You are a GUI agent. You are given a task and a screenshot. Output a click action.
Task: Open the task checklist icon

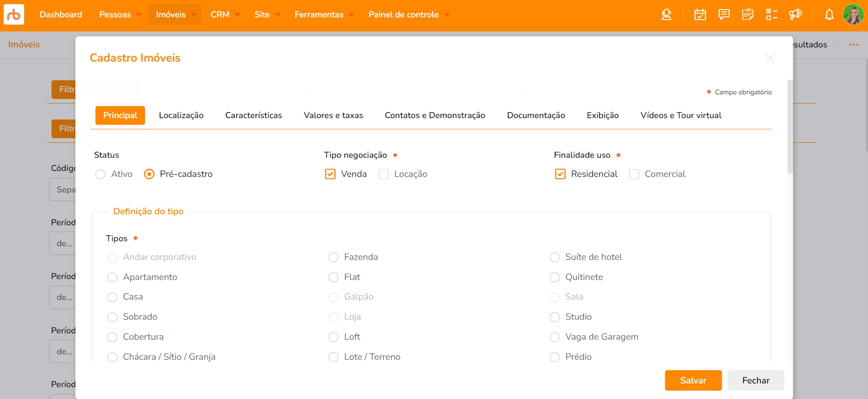tap(771, 15)
